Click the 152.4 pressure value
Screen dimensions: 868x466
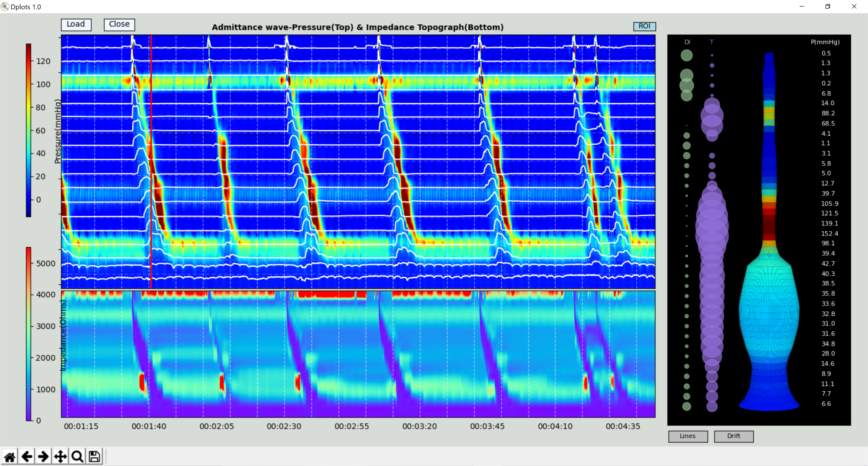pyautogui.click(x=829, y=233)
